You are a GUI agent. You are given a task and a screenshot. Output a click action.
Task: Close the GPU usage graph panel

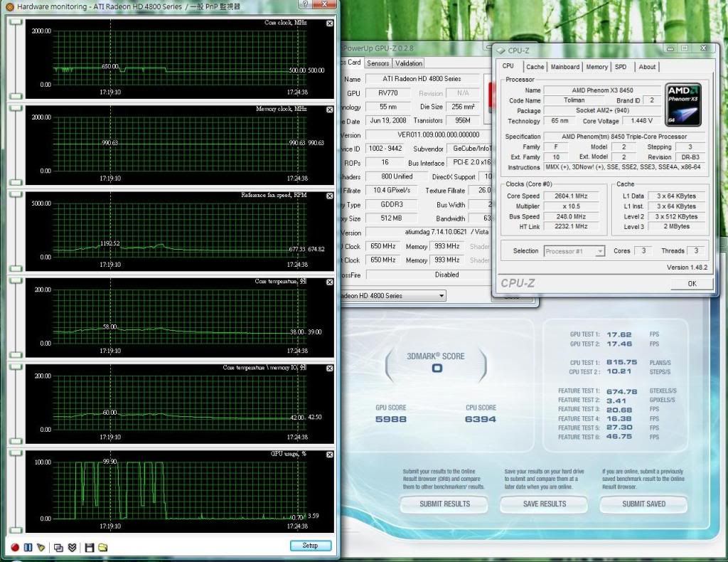330,455
